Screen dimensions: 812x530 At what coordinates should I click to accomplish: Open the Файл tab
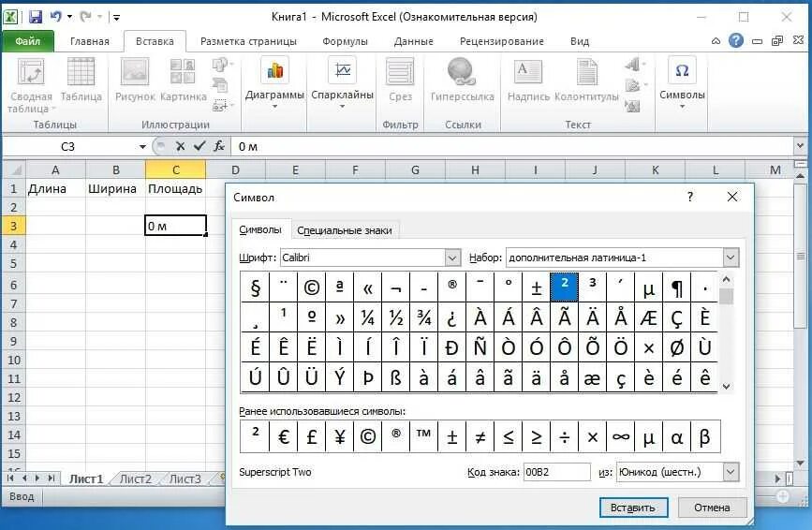tap(27, 41)
